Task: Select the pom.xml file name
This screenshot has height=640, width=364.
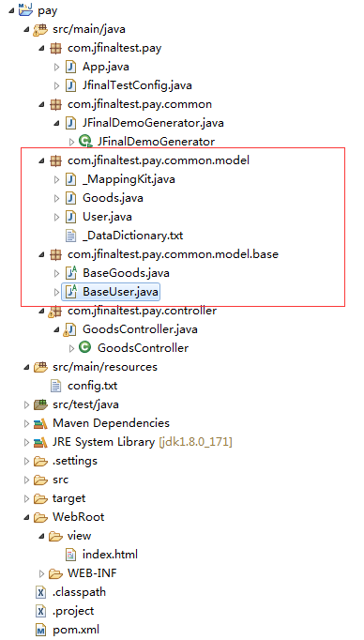Action: [x=76, y=630]
